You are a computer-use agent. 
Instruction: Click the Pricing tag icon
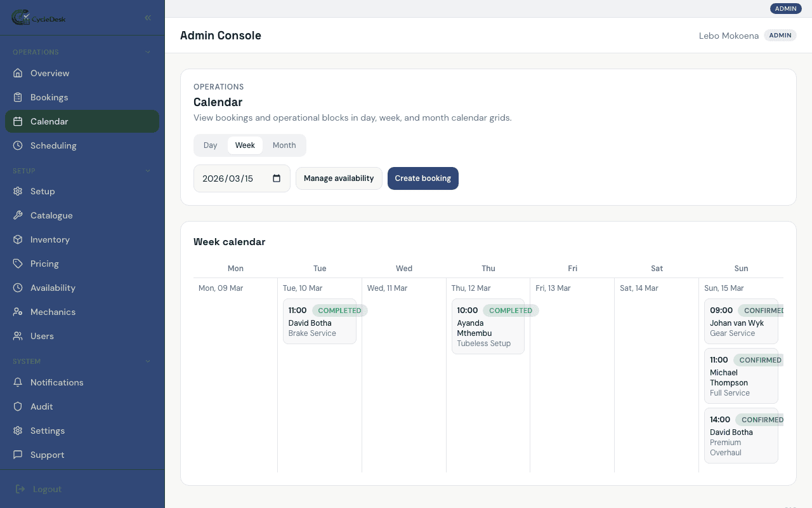[x=18, y=264]
